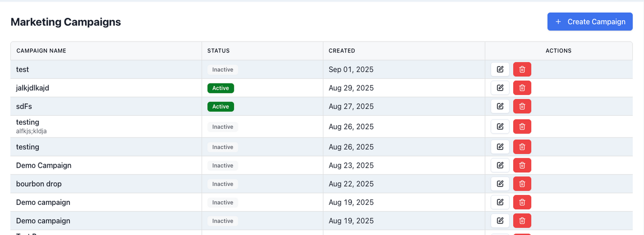Click the Inactive badge of the 'test' campaign
The image size is (644, 235).
point(222,70)
